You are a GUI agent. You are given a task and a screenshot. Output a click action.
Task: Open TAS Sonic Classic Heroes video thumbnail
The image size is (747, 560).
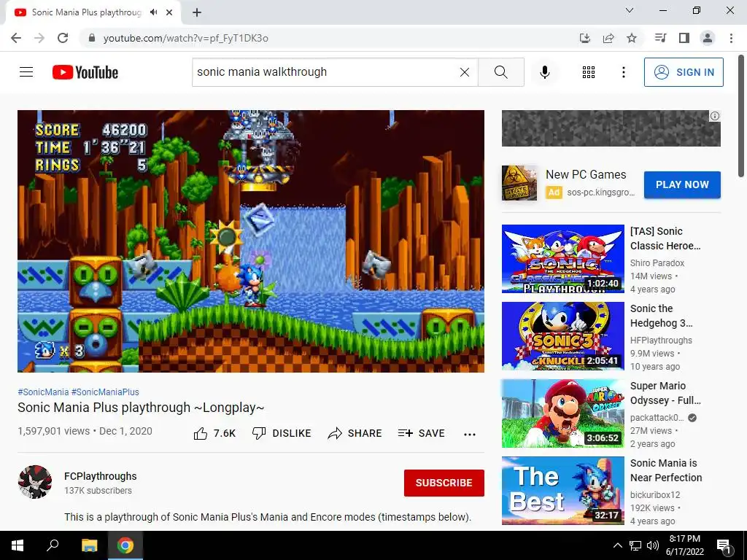coord(563,259)
